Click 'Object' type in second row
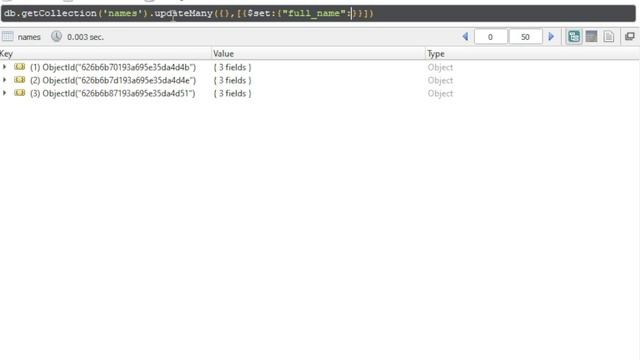640x360 pixels. click(440, 80)
